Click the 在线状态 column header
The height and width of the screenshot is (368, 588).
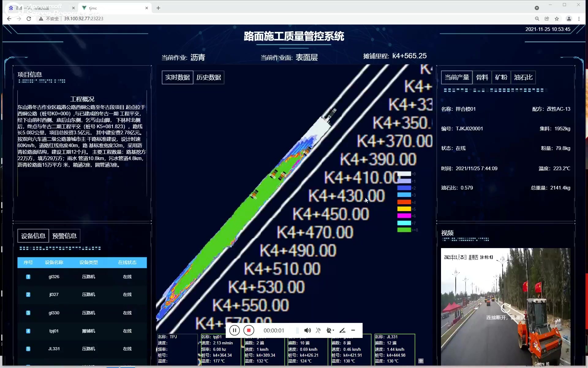(127, 263)
